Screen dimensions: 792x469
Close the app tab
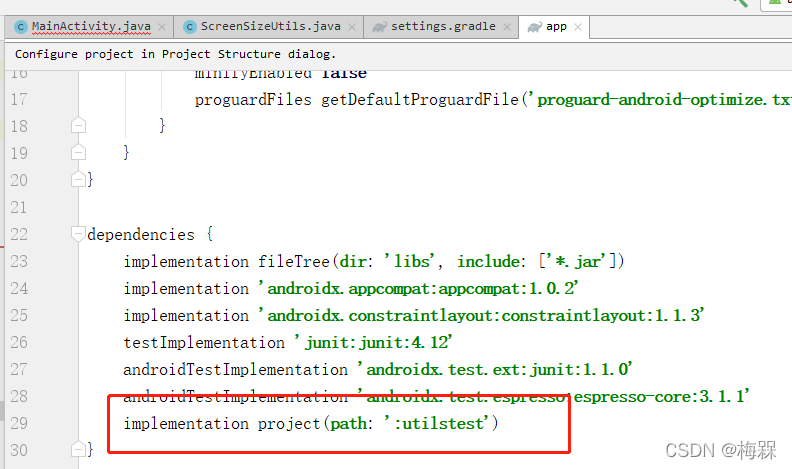[578, 27]
